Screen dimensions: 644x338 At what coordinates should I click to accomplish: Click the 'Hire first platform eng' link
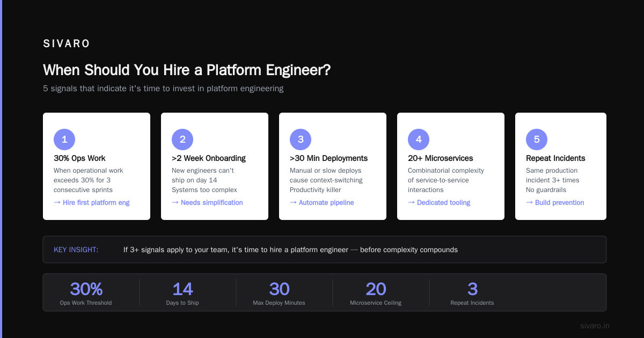(92, 203)
